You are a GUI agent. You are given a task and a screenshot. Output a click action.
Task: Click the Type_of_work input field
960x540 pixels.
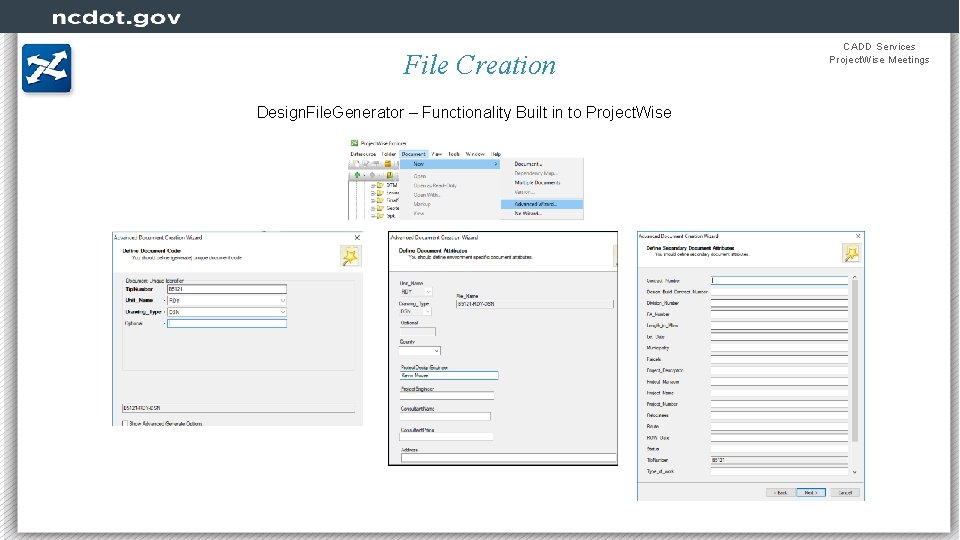point(779,471)
